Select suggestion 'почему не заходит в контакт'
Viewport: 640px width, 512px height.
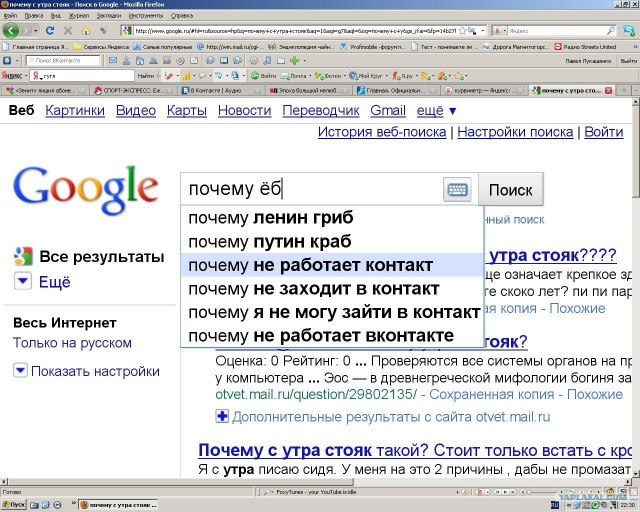tap(332, 289)
